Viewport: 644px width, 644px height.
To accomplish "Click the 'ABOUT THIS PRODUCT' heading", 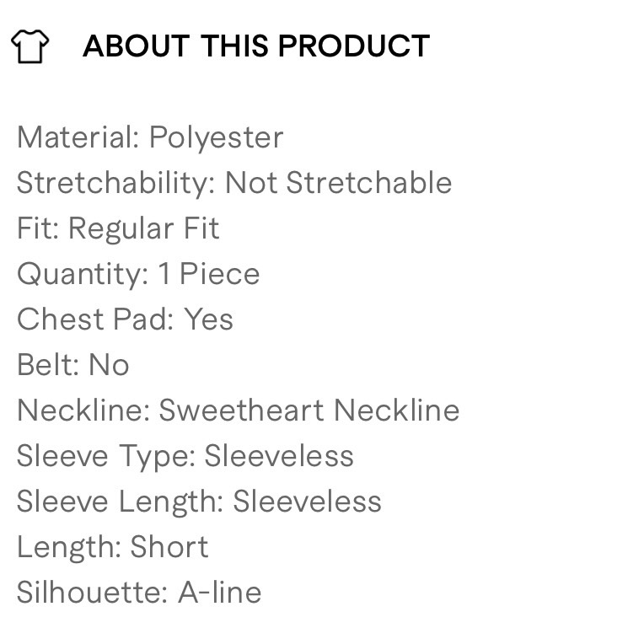I will pyautogui.click(x=256, y=46).
